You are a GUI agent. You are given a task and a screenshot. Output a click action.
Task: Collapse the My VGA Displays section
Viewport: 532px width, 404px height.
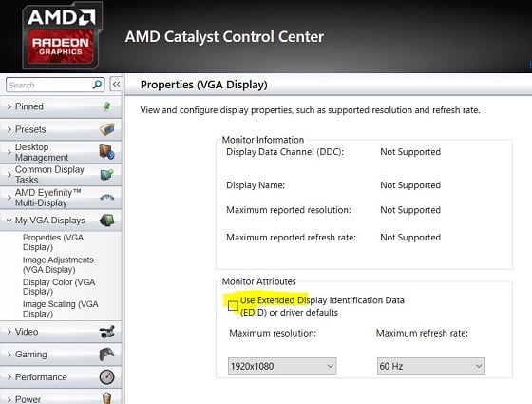(x=61, y=221)
